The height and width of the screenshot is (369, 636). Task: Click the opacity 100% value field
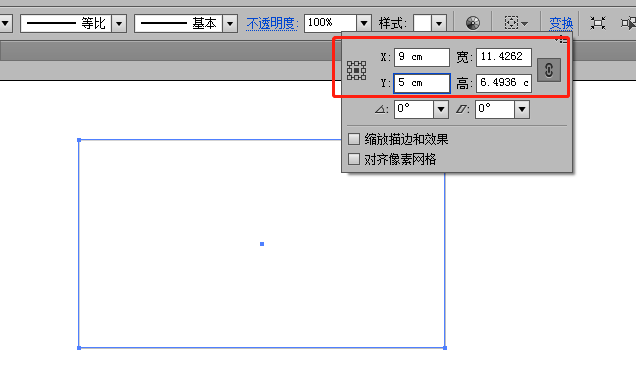coord(331,23)
